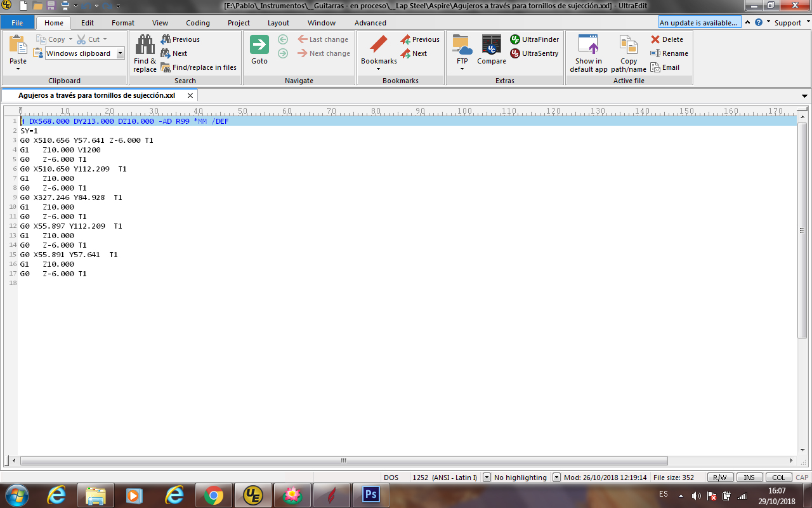Expand the Bookmarks dropdown arrow

379,69
